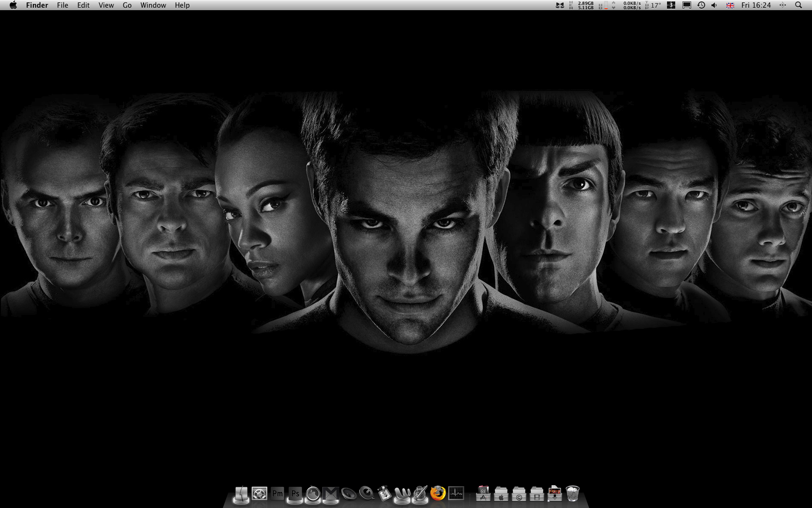This screenshot has width=812, height=508.
Task: Click the Fri 16:24 clock
Action: coord(756,5)
